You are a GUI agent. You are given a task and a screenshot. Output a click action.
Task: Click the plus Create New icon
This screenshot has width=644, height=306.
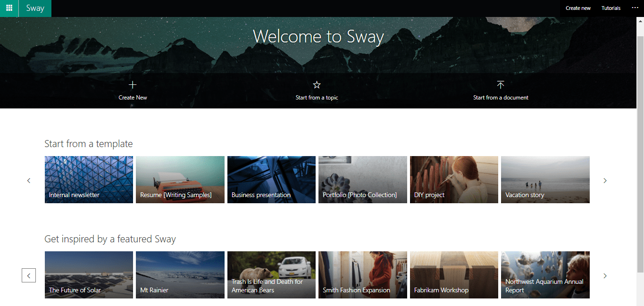[x=133, y=85]
